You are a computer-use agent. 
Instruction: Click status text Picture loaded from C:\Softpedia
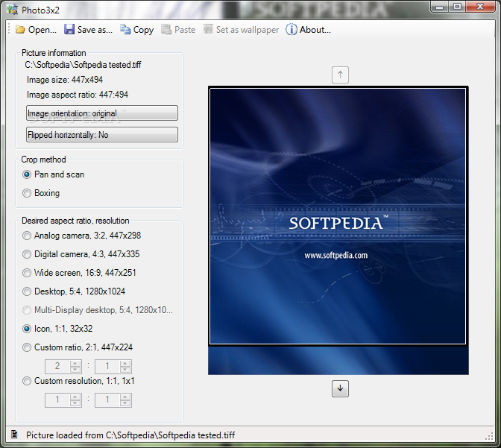click(x=130, y=435)
